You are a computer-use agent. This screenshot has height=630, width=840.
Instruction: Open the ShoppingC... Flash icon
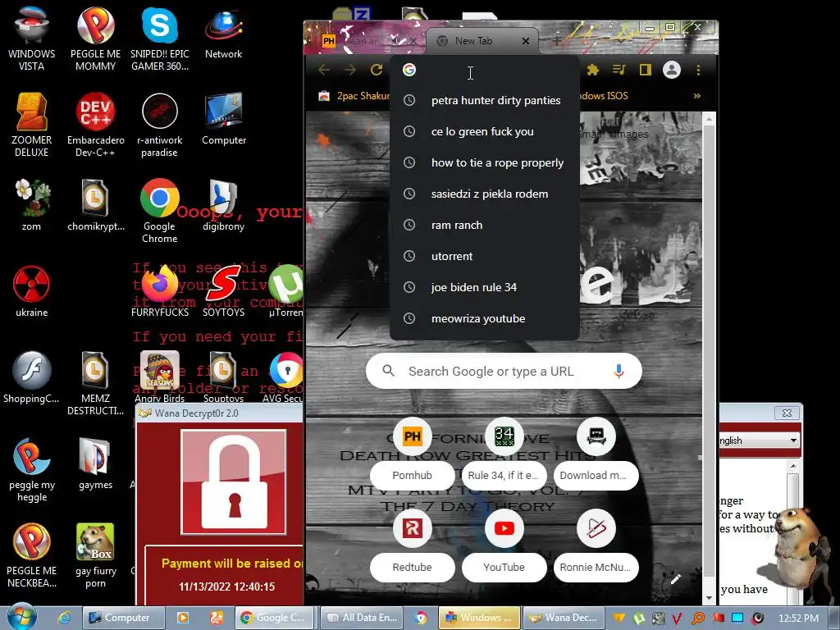[32, 377]
